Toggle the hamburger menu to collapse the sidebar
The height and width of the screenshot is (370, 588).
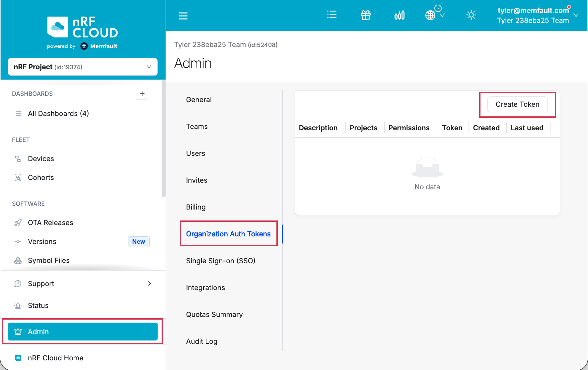click(183, 16)
